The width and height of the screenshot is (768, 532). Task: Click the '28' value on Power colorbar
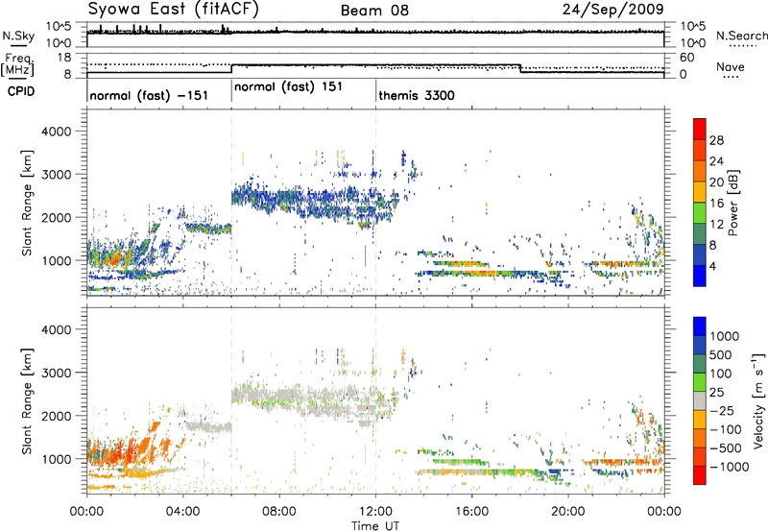point(716,140)
